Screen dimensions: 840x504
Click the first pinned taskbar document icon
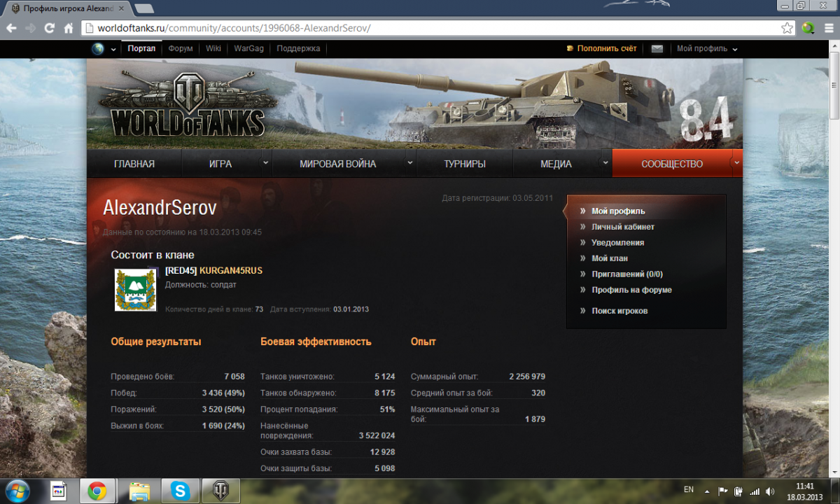[x=59, y=491]
